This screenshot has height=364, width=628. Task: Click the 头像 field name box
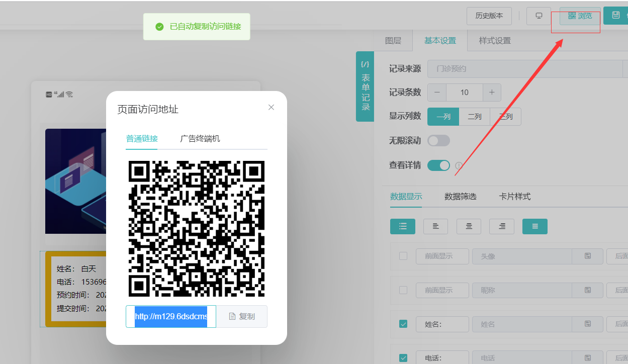522,256
